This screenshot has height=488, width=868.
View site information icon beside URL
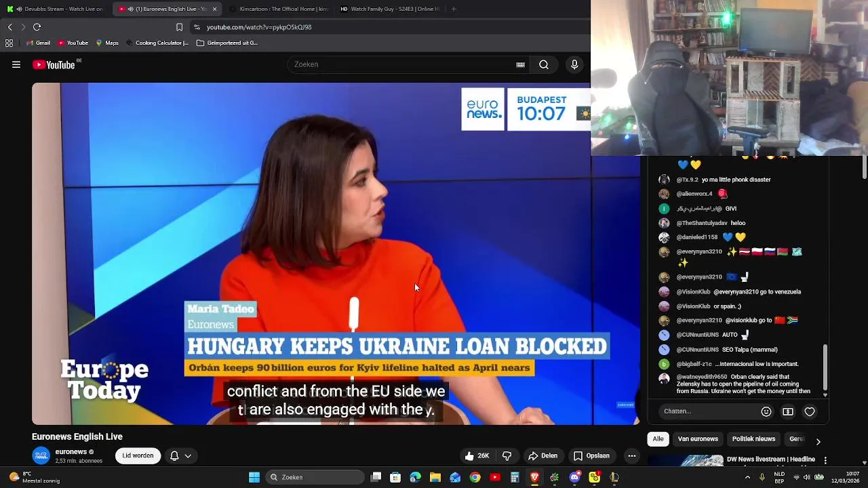point(197,27)
